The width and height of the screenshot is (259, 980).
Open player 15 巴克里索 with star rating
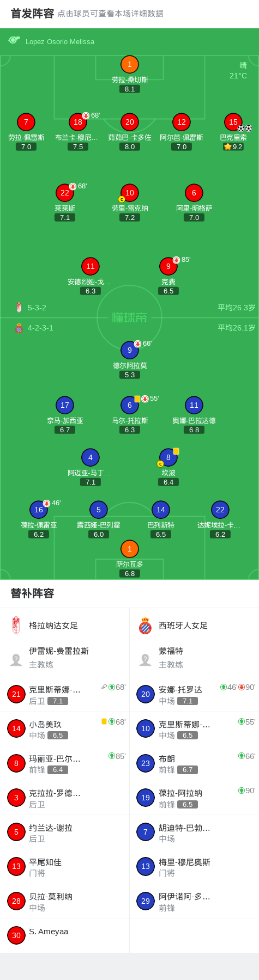coord(233,122)
